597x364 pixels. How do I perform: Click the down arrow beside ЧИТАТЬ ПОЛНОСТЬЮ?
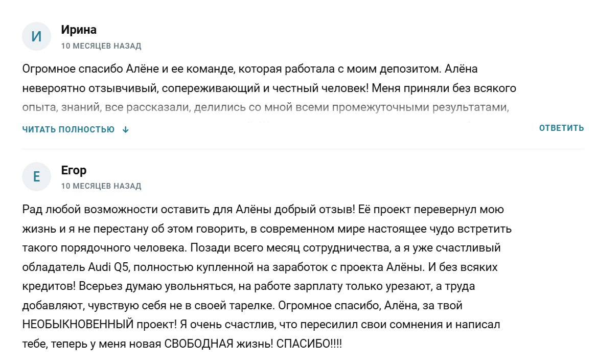point(126,130)
